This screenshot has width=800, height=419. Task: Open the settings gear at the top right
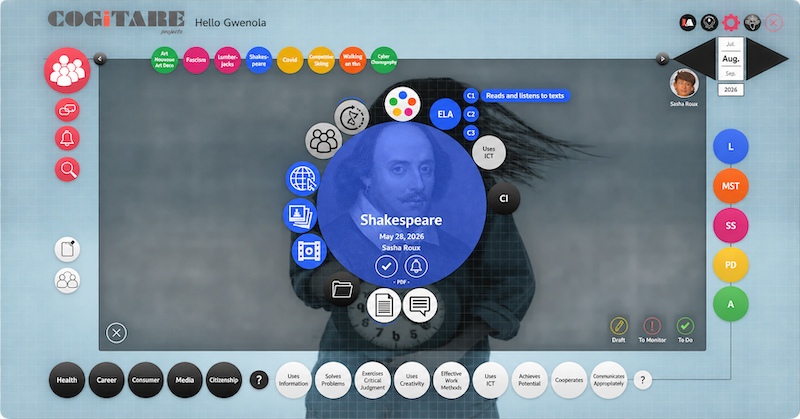pyautogui.click(x=731, y=22)
